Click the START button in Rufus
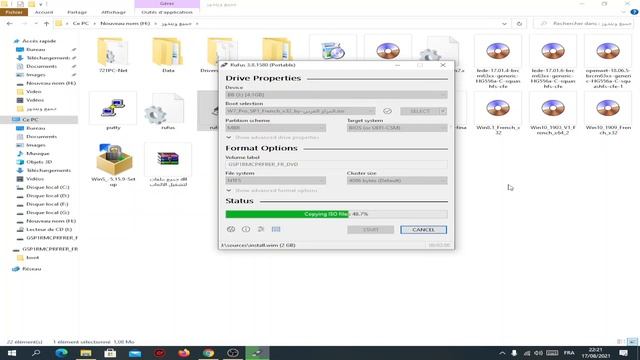 pos(371,230)
